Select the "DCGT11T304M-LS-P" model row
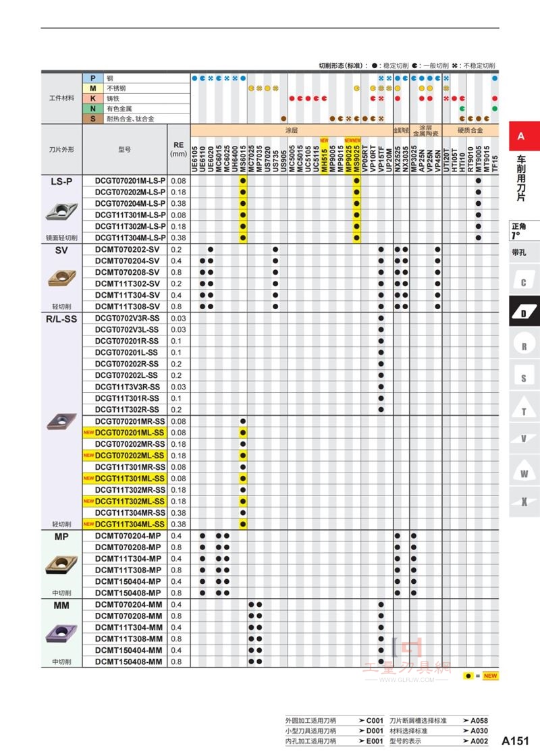 (130, 238)
